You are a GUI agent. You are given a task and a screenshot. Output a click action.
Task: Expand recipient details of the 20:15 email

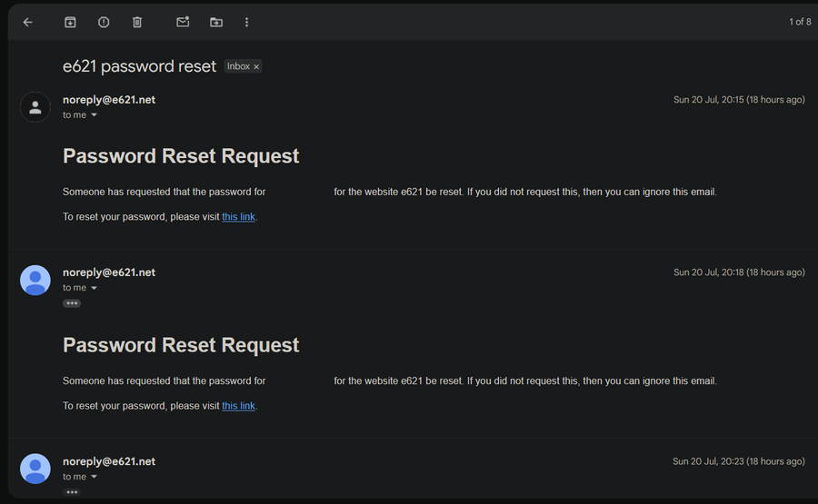click(94, 115)
